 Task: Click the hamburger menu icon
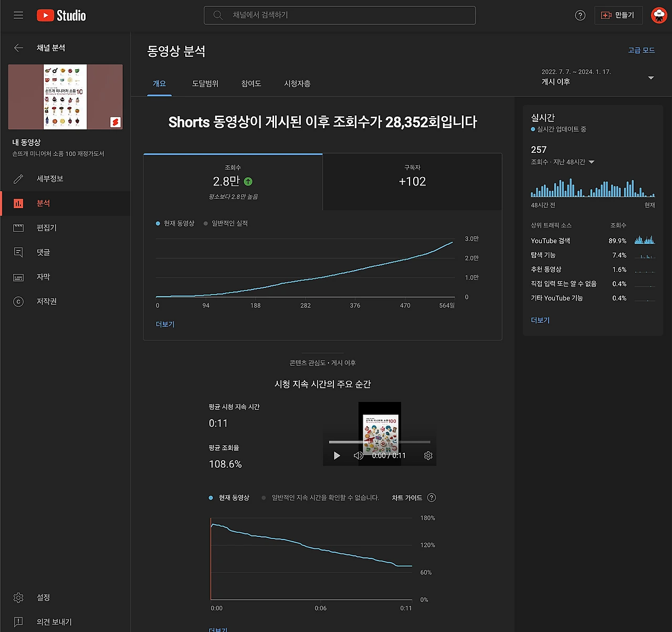18,15
